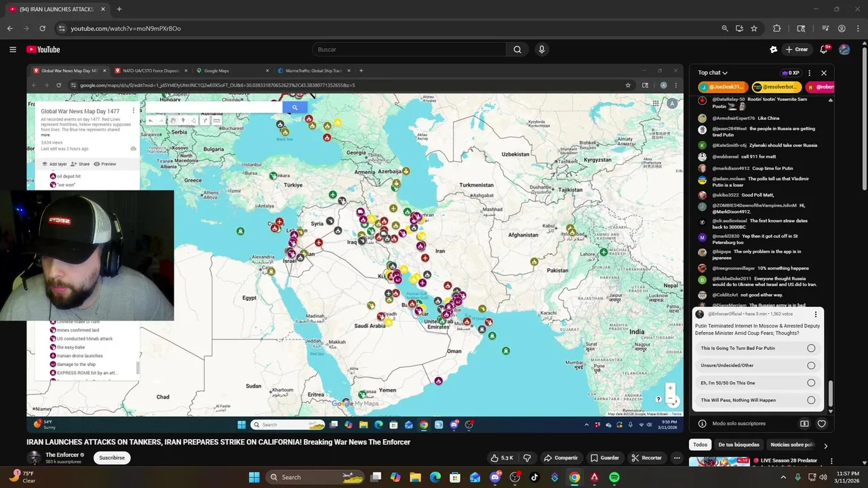The height and width of the screenshot is (488, 868).
Task: Select 'This Will Pass, Nothing Will Happen'
Action: tap(757, 400)
